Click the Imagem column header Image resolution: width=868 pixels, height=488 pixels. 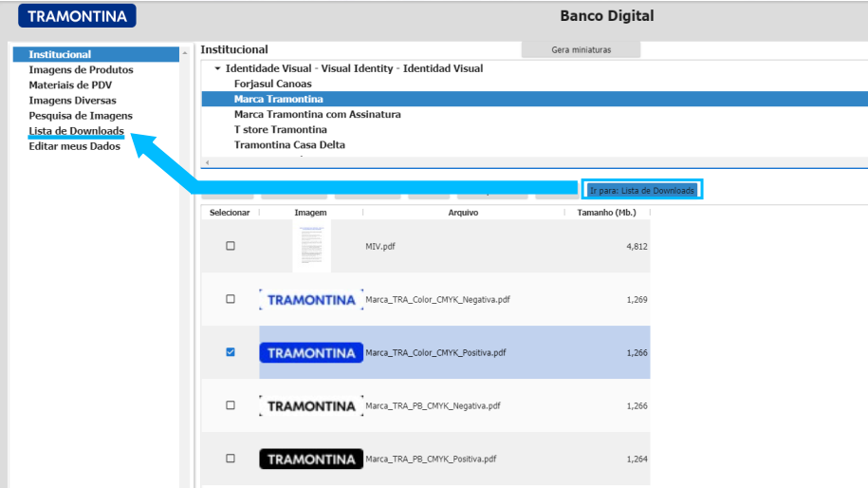310,213
